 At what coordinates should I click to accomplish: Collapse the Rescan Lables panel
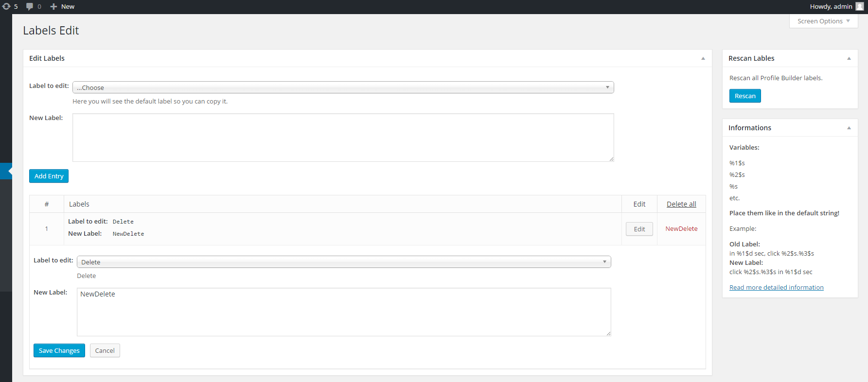tap(849, 58)
